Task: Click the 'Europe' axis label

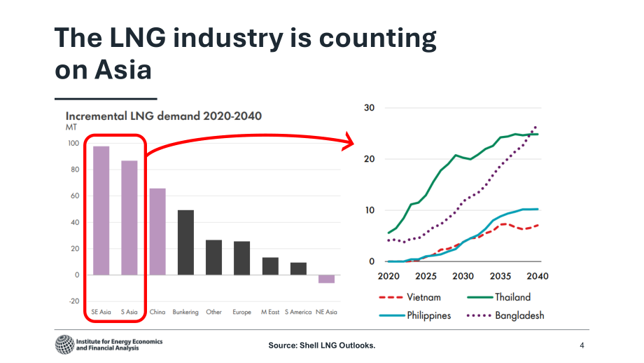Action: click(x=242, y=312)
